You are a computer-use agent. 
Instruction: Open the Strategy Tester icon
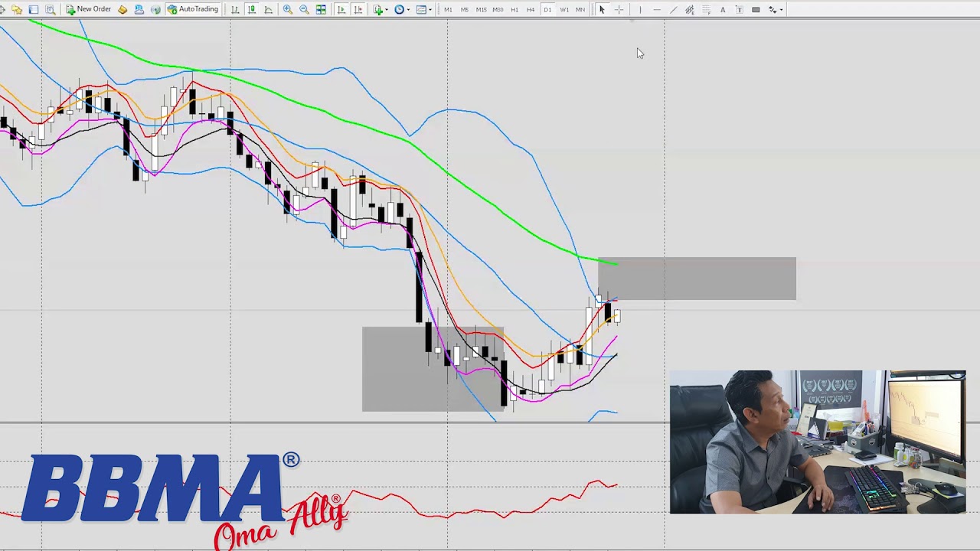coord(51,9)
